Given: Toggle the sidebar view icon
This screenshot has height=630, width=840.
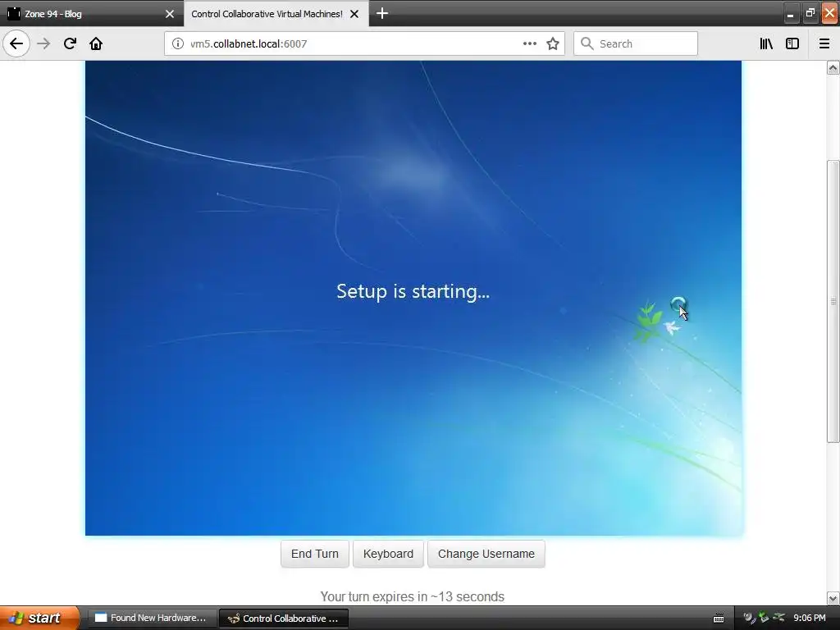Looking at the screenshot, I should coord(792,43).
